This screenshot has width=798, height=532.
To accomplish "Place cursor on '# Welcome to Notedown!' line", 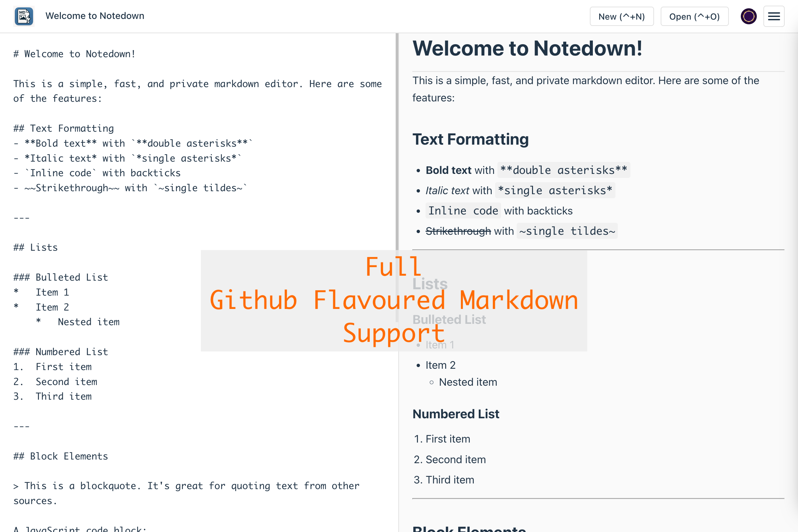I will 74,54.
